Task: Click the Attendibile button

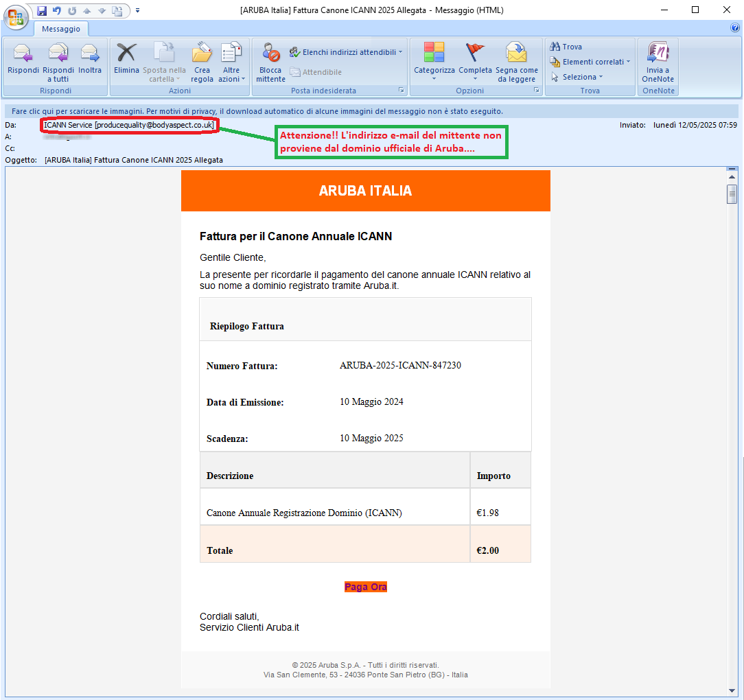Action: 316,72
